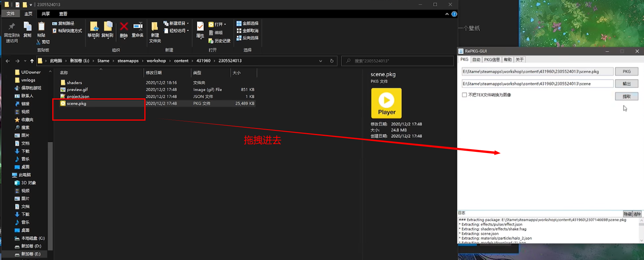Click the 输出 output folder button
This screenshot has width=644, height=260.
626,84
